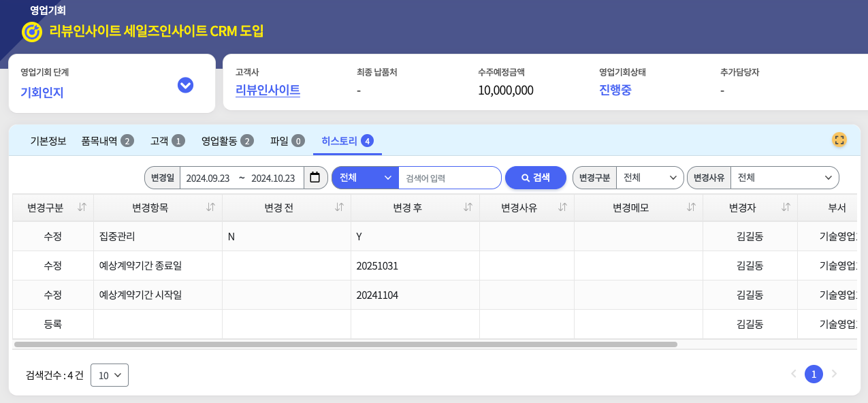Click the target logo icon by title
Image resolution: width=868 pixels, height=403 pixels.
(32, 31)
